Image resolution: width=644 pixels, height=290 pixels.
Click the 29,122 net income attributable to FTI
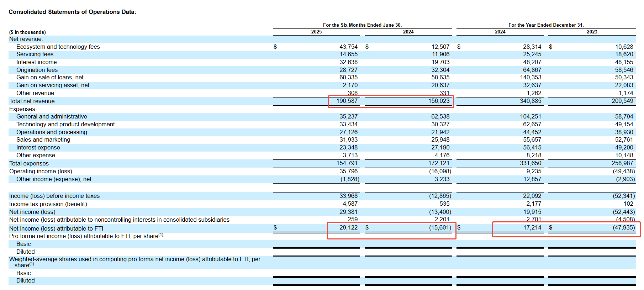click(348, 227)
